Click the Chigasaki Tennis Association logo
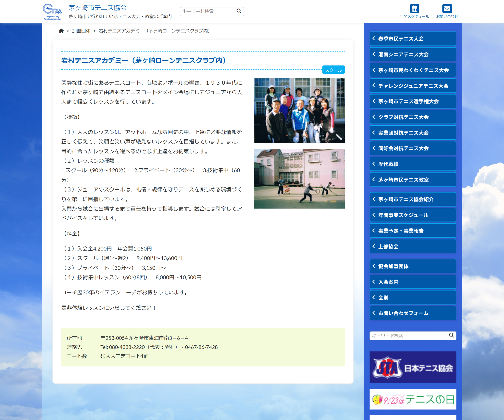This screenshot has height=420, width=504. [52, 12]
